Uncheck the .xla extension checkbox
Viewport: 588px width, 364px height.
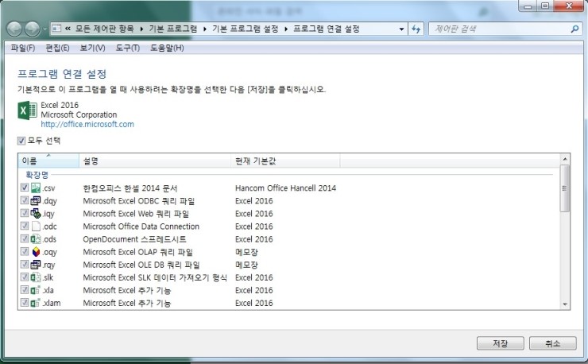[x=25, y=290]
